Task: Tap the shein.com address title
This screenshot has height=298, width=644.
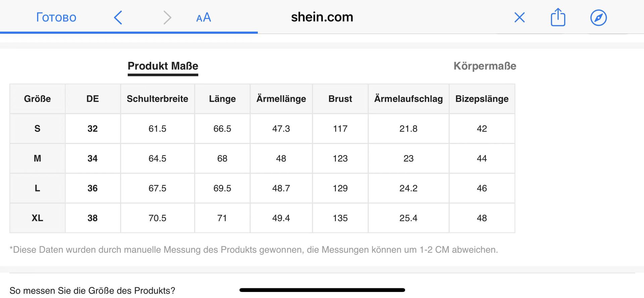Action: pyautogui.click(x=322, y=17)
